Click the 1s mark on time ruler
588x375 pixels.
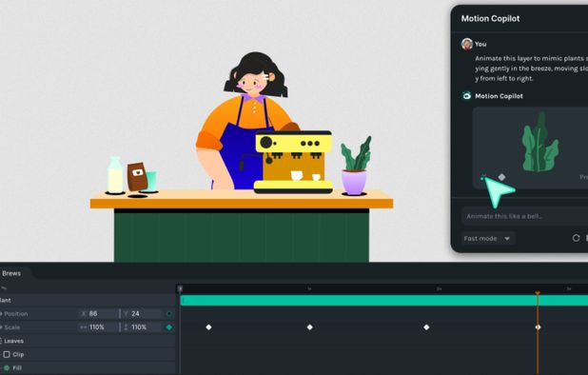[x=309, y=288]
